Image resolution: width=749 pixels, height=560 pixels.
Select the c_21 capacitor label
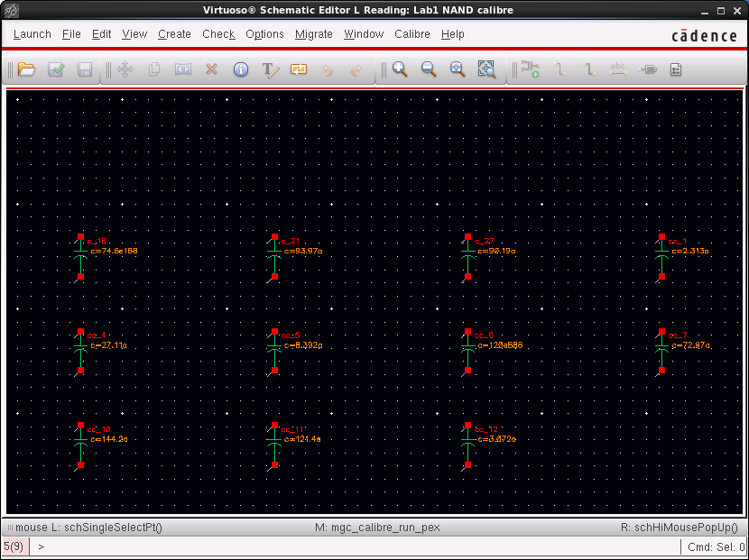[290, 242]
